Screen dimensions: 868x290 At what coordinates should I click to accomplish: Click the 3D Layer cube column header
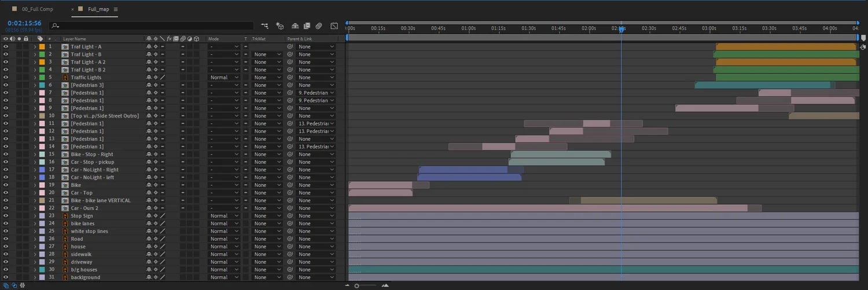(x=197, y=39)
